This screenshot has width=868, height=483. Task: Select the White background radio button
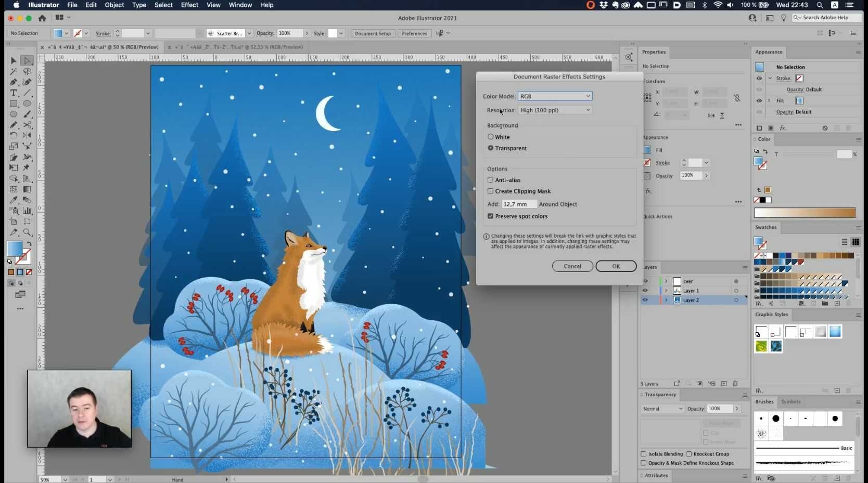(490, 137)
